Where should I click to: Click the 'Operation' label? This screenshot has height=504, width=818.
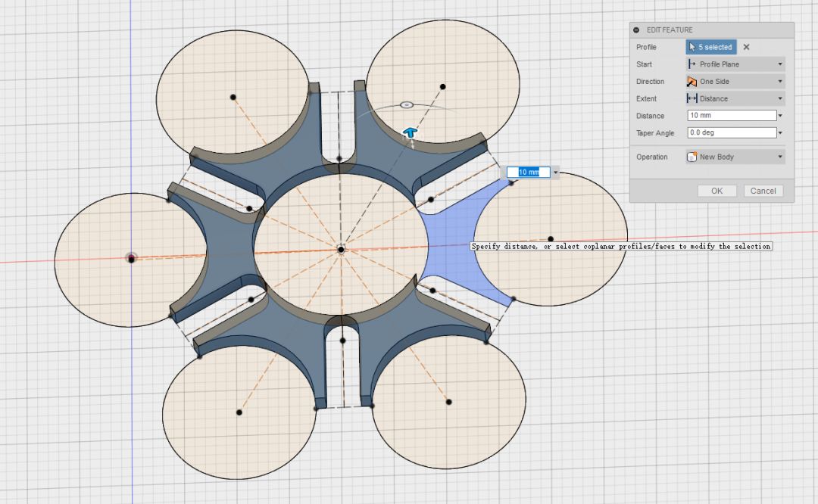click(651, 157)
